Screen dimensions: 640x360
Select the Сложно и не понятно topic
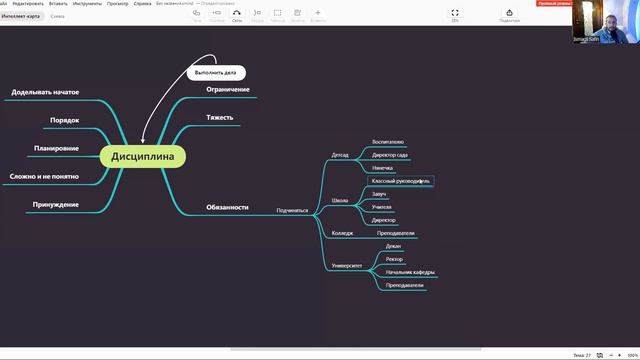point(44,177)
